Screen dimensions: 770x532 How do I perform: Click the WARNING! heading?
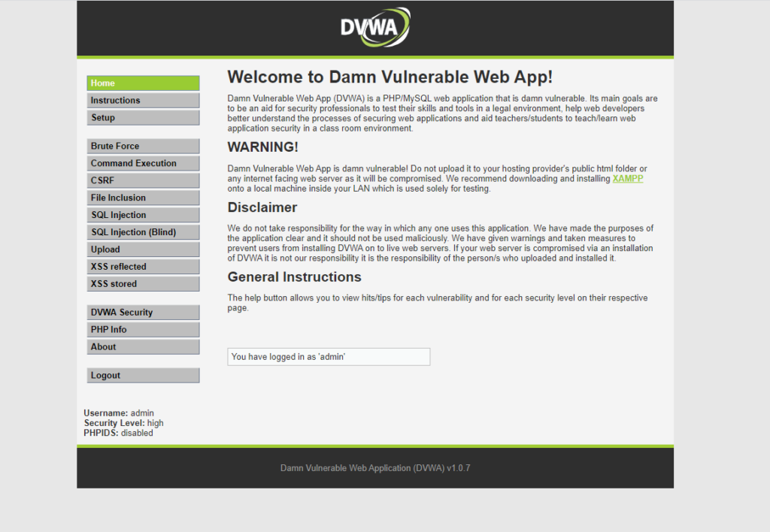coord(262,147)
